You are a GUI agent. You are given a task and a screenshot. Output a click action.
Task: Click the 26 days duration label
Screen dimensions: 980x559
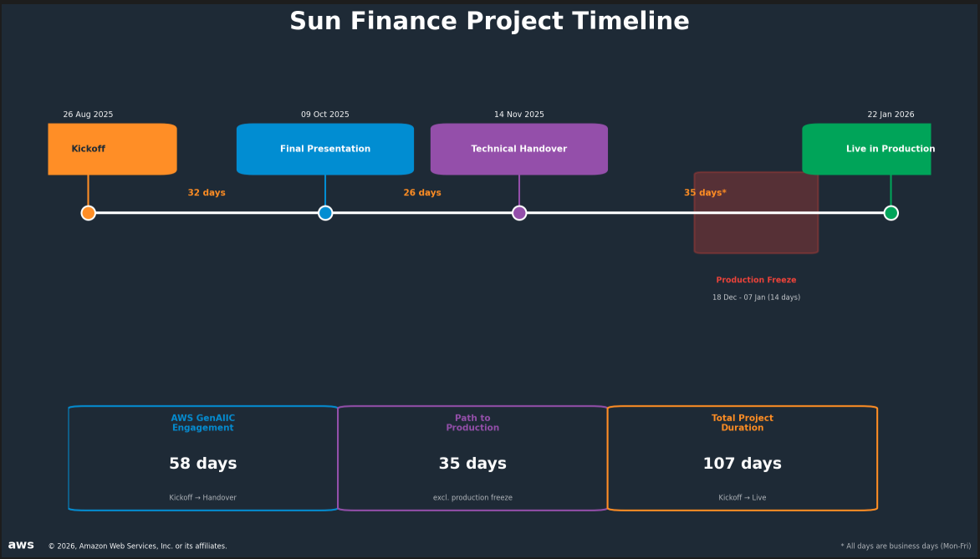(422, 192)
